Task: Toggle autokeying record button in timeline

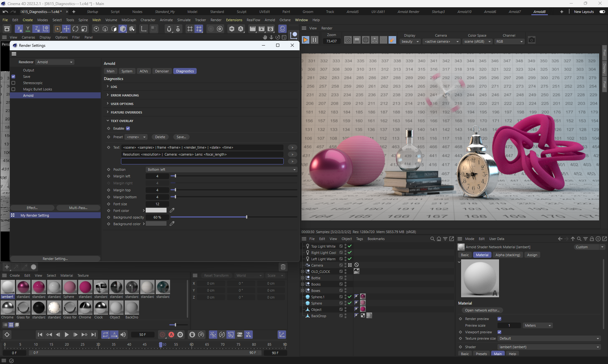Action: tap(171, 335)
